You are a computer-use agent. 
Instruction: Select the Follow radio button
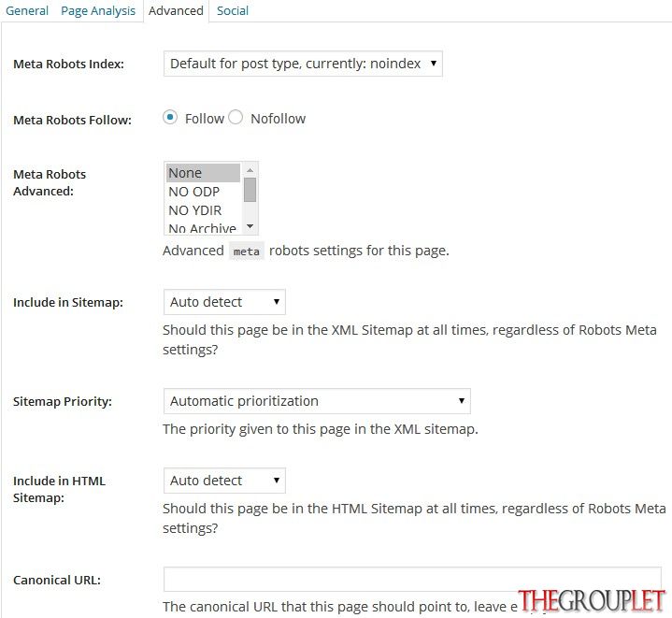click(x=170, y=117)
